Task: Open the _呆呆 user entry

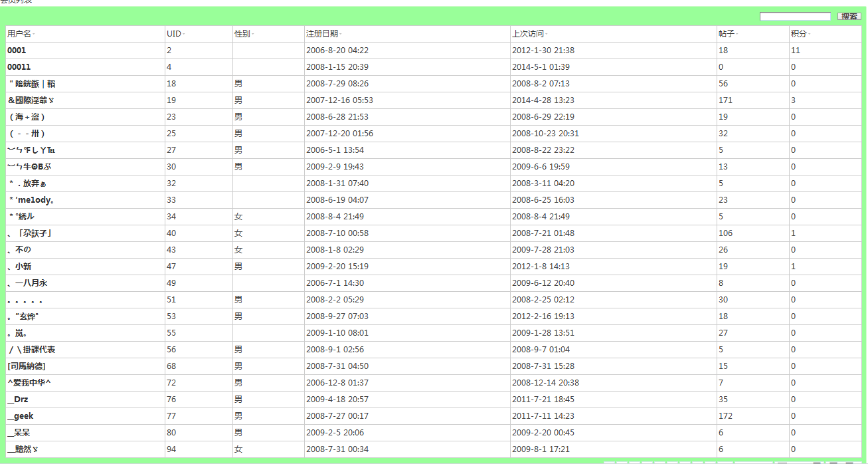Action: (x=19, y=433)
